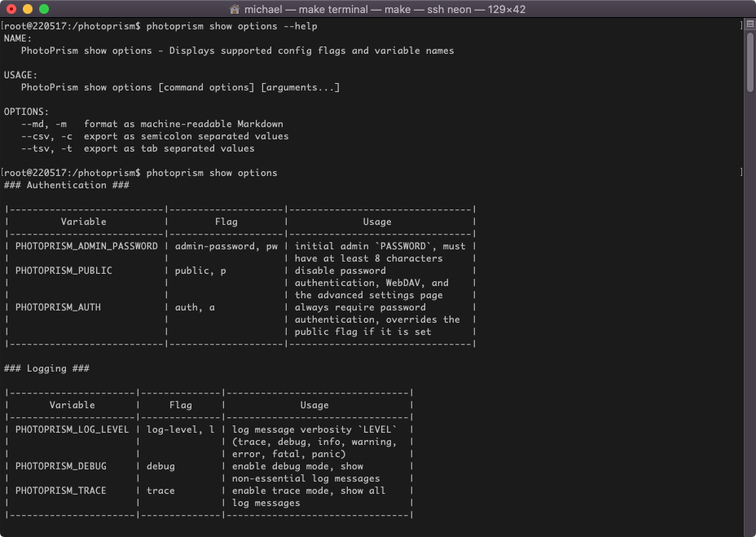Click 'Flag' header in Authentication table
The image size is (756, 537).
pyautogui.click(x=226, y=222)
